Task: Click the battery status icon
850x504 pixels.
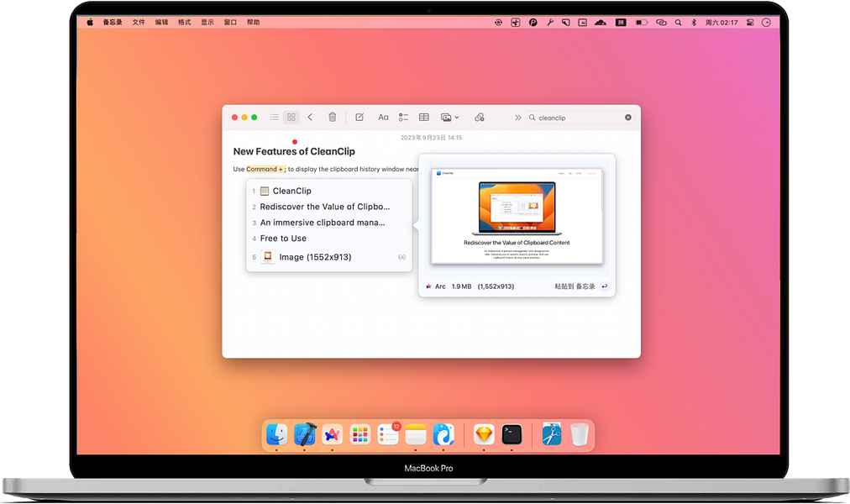Action: coord(642,23)
